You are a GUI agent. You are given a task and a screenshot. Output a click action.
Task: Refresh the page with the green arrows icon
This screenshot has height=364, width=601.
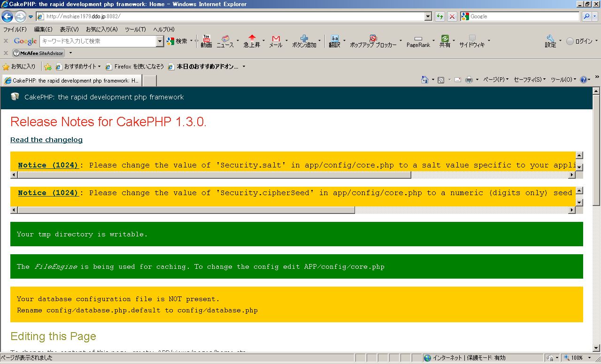click(x=440, y=16)
